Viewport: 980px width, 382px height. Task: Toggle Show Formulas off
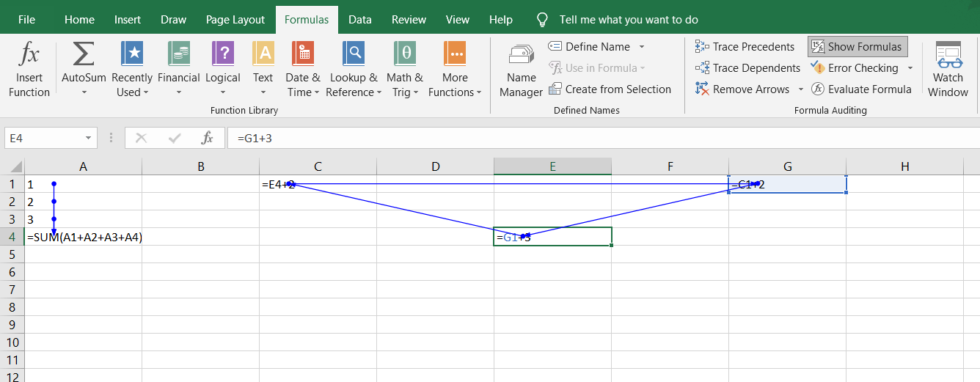[x=857, y=47]
